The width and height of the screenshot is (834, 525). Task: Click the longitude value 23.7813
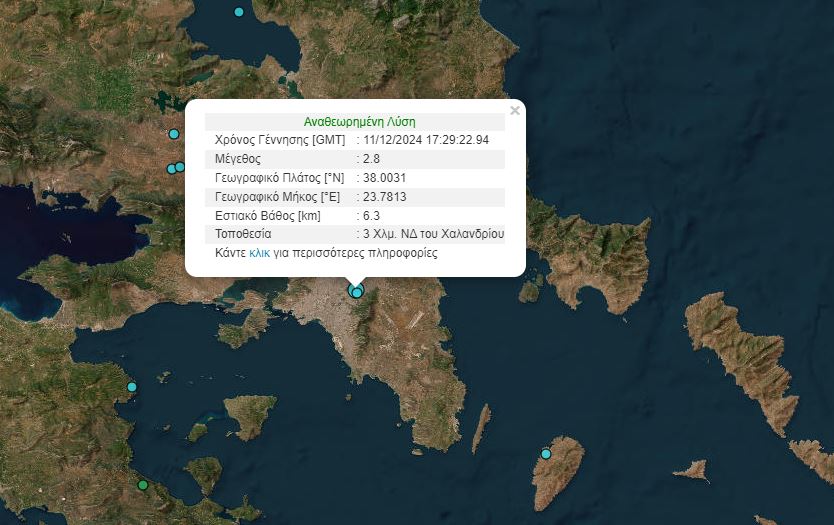pos(384,197)
